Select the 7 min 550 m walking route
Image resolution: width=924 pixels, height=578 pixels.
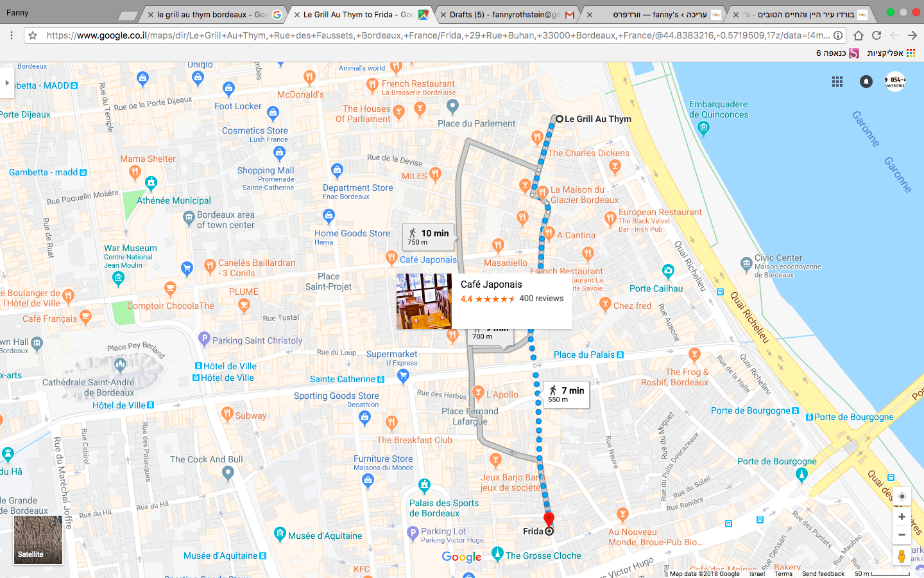coord(566,394)
